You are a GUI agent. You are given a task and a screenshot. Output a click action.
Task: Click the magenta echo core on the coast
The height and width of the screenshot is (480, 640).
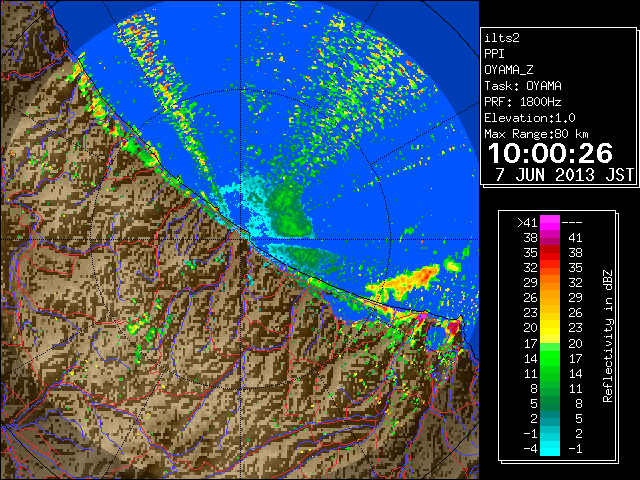[423, 316]
